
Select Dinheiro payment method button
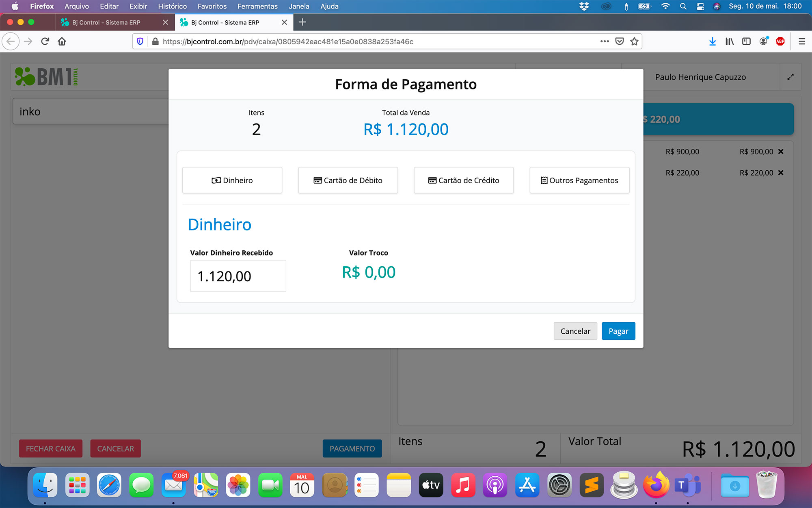point(232,180)
